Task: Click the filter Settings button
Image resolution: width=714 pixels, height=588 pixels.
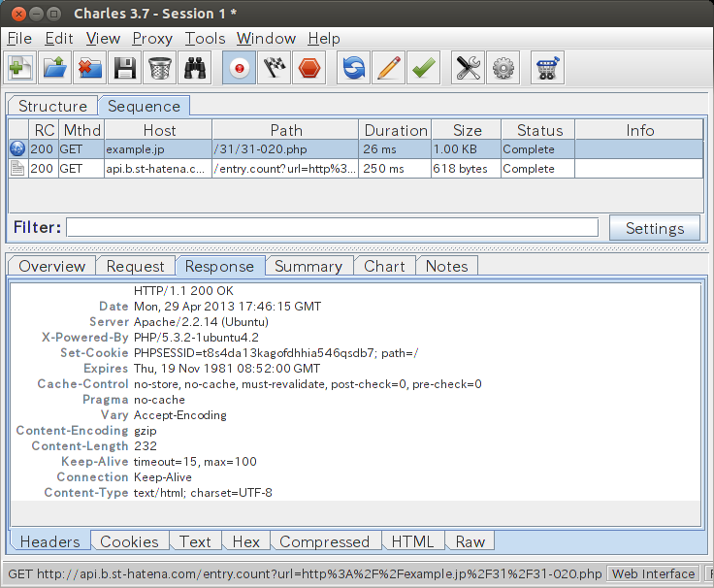Action: [655, 228]
